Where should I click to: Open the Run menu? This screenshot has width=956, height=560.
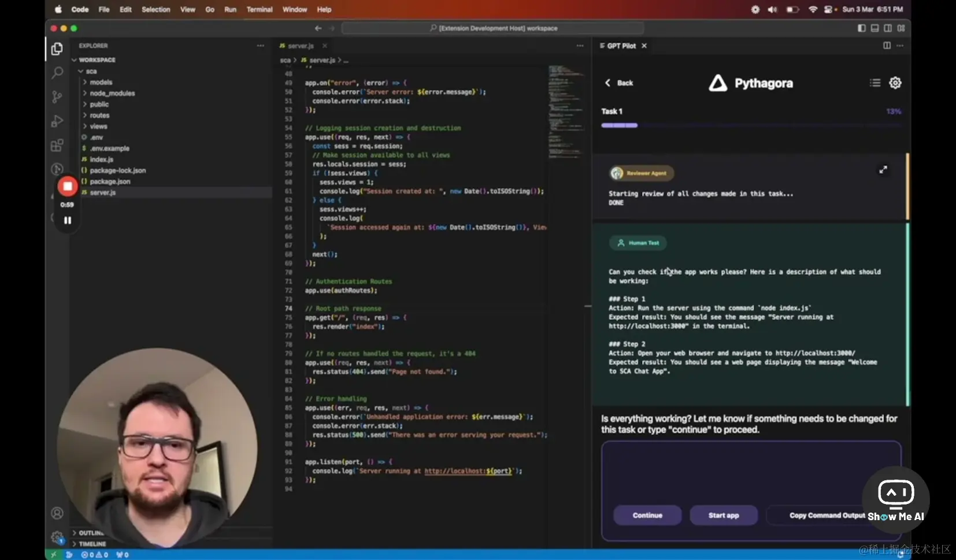(x=230, y=9)
